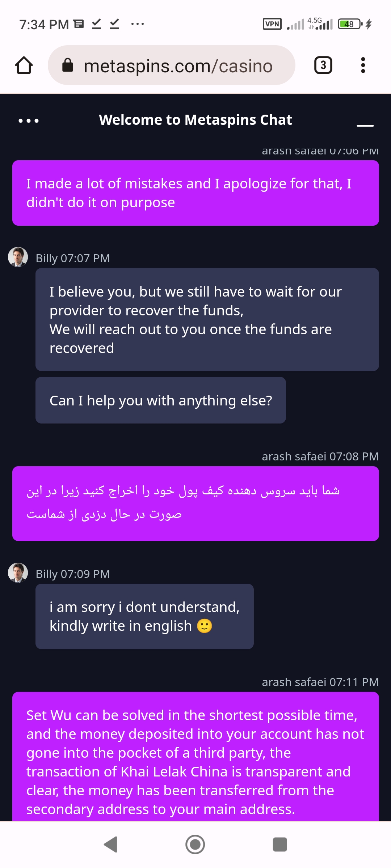Tap Billy's avatar at 07:07 PM

point(18,257)
